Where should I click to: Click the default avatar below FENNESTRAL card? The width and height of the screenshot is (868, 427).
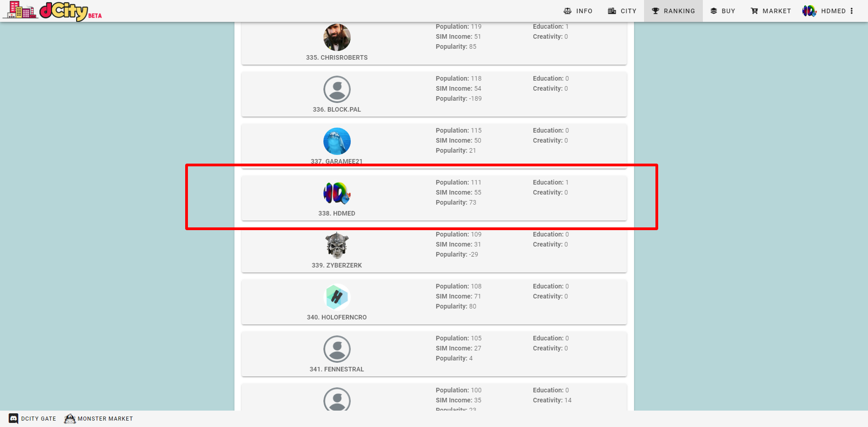pos(337,399)
